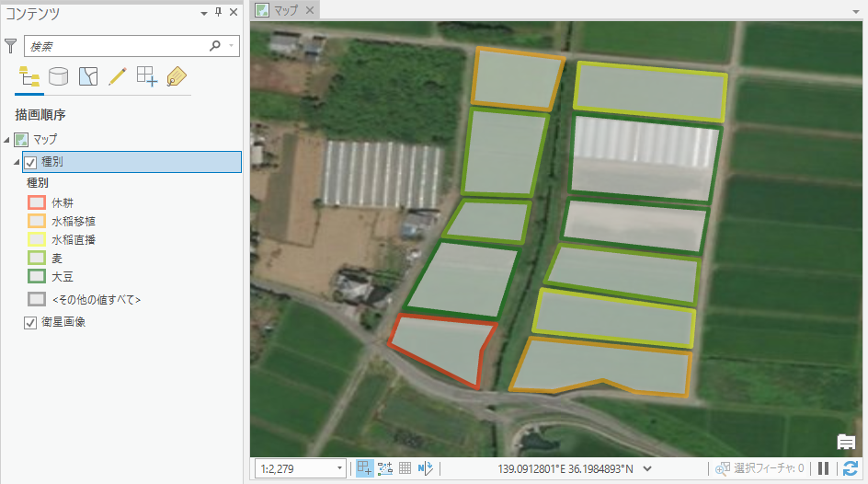Toggle the grid display in status bar

pos(405,468)
